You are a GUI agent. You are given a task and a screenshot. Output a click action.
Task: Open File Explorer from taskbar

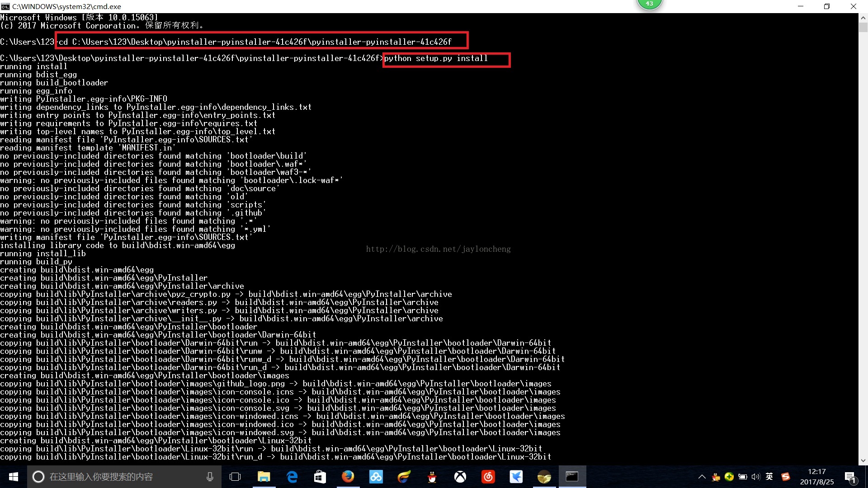point(264,477)
